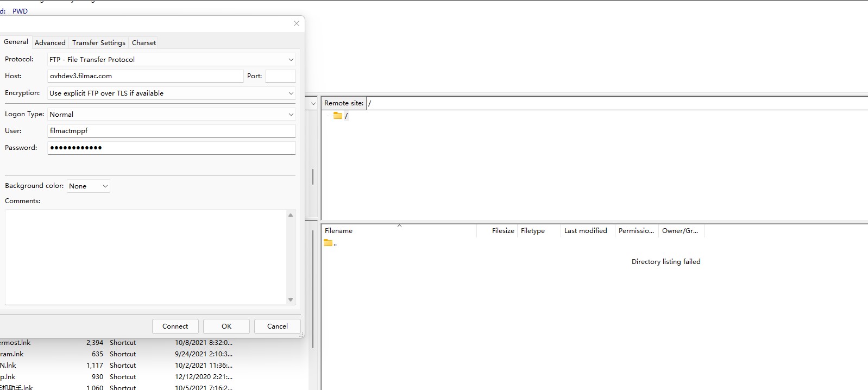Switch to the General tab
Image resolution: width=868 pixels, height=390 pixels.
click(16, 42)
